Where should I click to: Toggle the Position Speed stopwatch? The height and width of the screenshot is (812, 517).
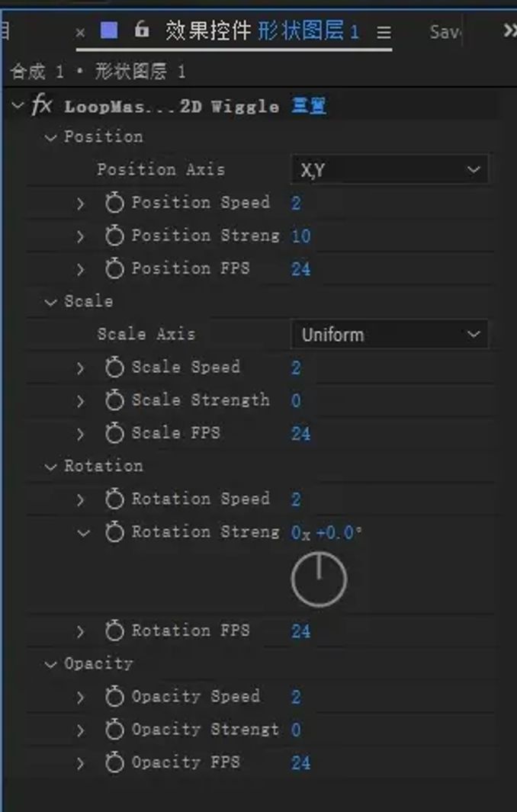pos(114,203)
